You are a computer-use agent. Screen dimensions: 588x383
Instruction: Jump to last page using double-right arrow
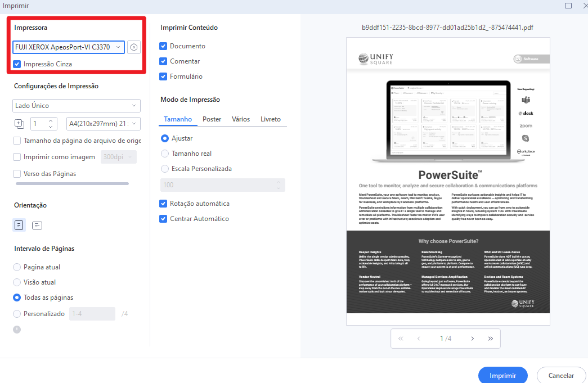pos(490,338)
